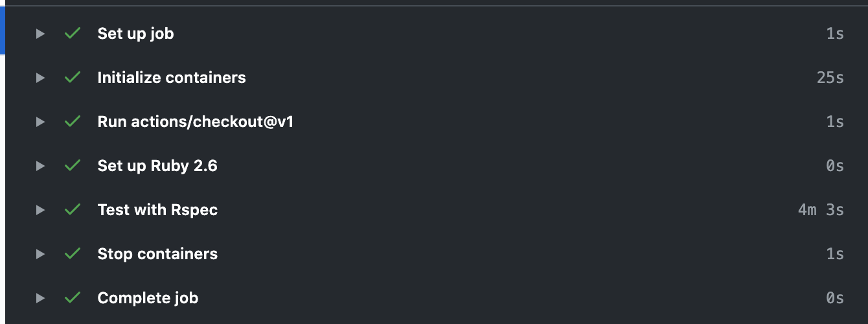
Task: Click the checkmark icon beside Stop containers
Action: (73, 253)
